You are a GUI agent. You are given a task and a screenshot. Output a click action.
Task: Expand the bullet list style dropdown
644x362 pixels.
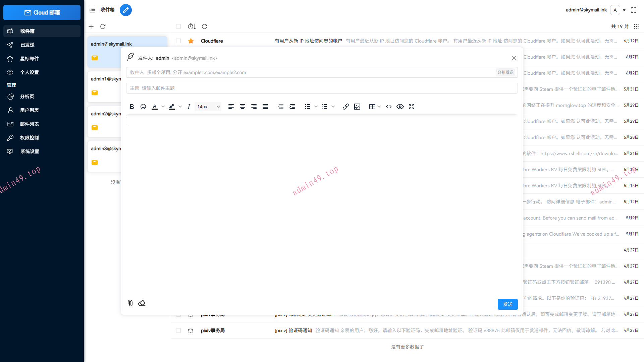[x=316, y=107]
